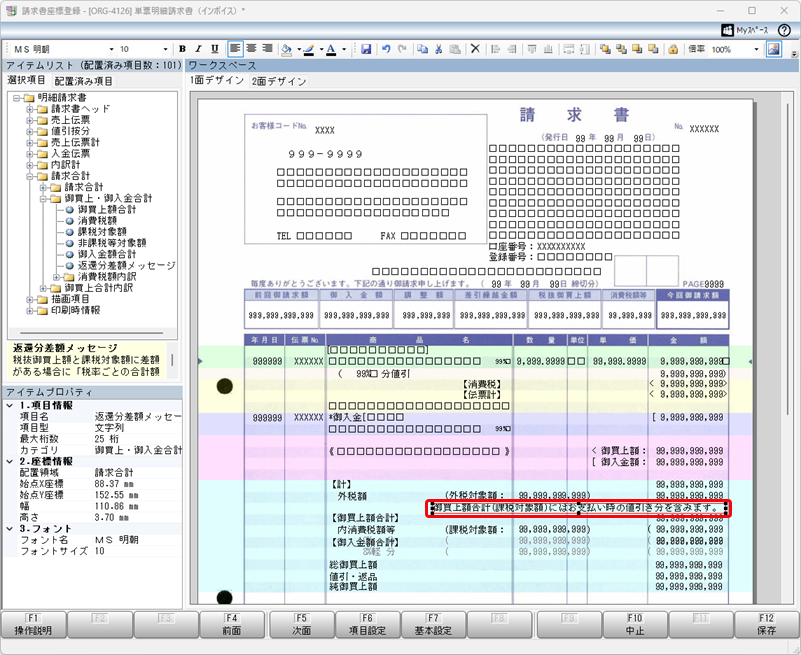Viewport: 801px width, 655px height.
Task: Click the F12 保存 button
Action: click(x=766, y=624)
